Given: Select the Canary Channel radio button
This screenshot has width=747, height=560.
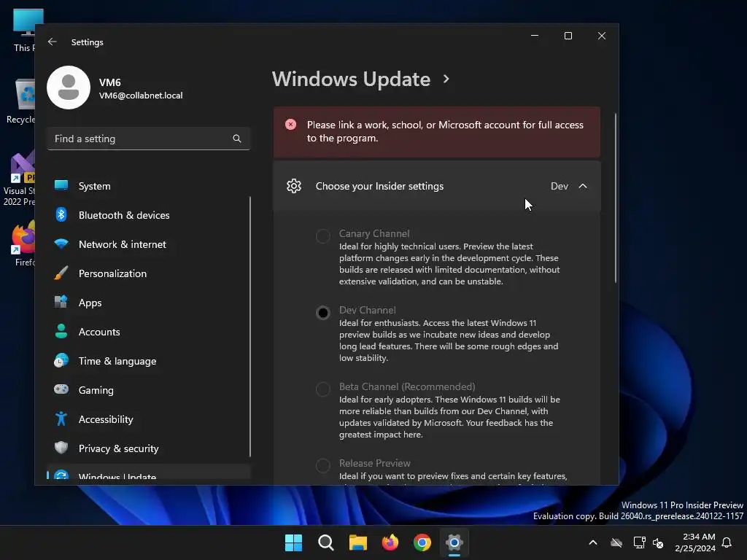Looking at the screenshot, I should (x=323, y=236).
